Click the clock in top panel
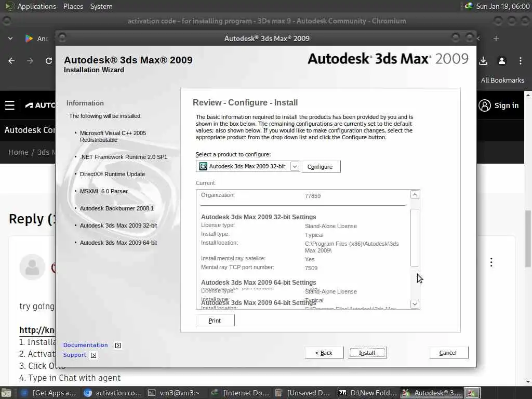 pyautogui.click(x=502, y=6)
